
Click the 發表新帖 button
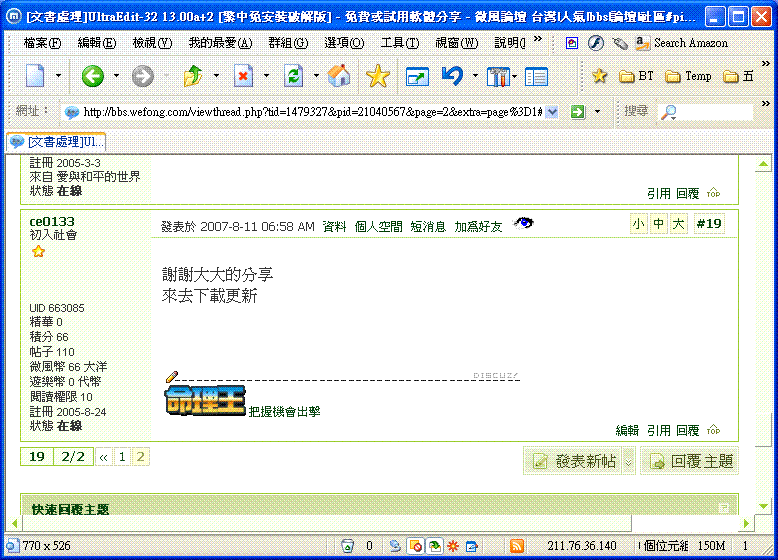coord(573,461)
